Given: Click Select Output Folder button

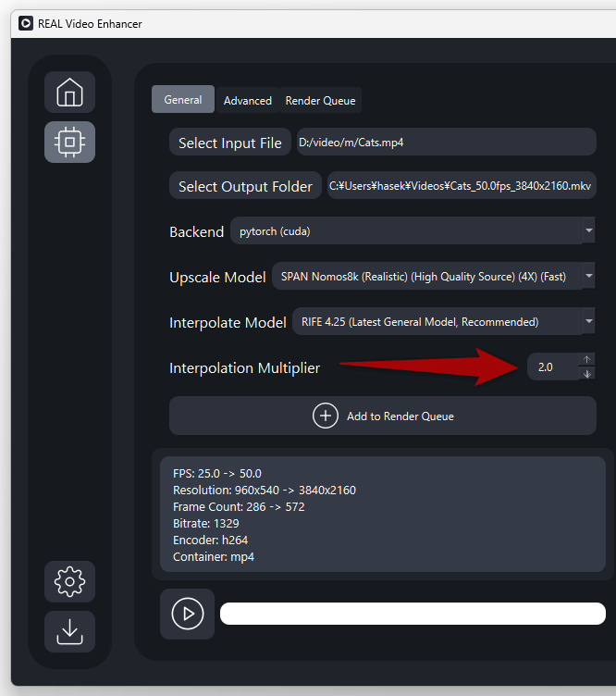Looking at the screenshot, I should (x=245, y=186).
